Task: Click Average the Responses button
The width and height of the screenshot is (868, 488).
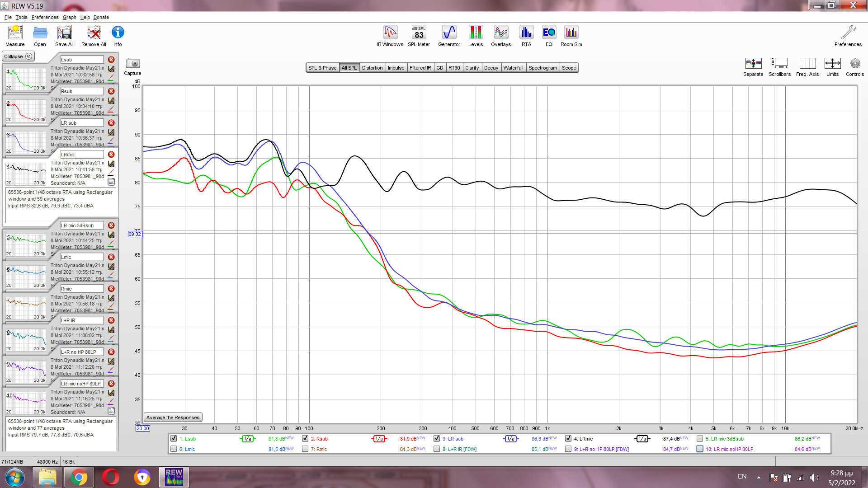Action: (x=173, y=418)
